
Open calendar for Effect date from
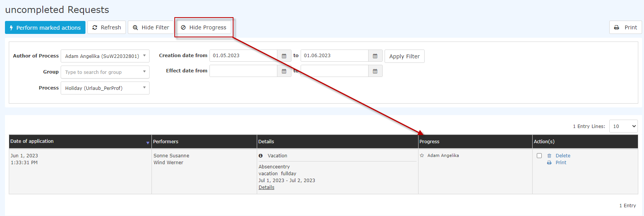pos(284,71)
